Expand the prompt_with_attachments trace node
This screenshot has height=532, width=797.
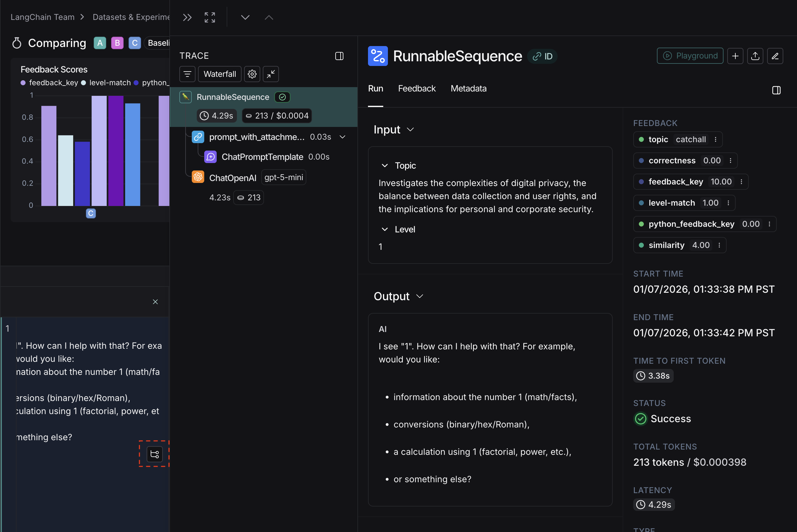point(342,137)
